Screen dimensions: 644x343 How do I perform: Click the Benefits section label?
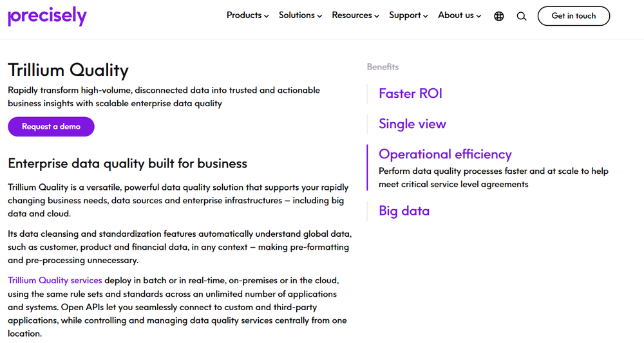coord(383,67)
